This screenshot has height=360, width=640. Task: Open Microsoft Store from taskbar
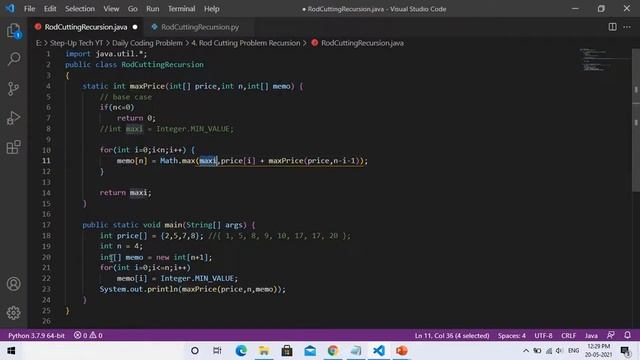point(287,351)
